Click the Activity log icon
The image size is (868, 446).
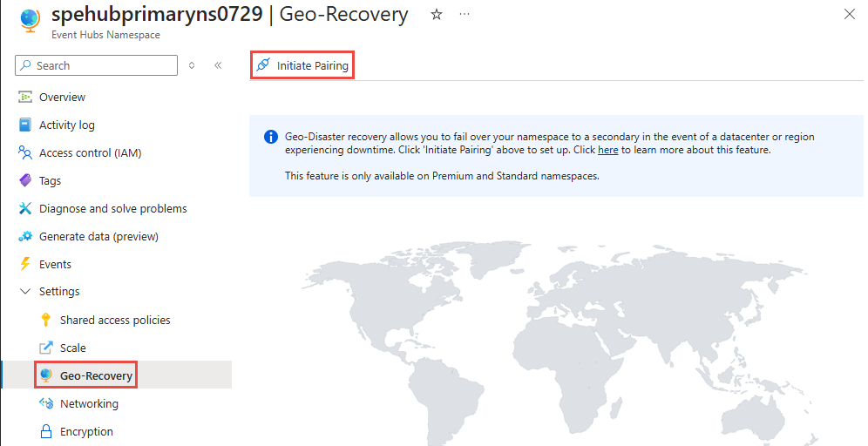(25, 125)
